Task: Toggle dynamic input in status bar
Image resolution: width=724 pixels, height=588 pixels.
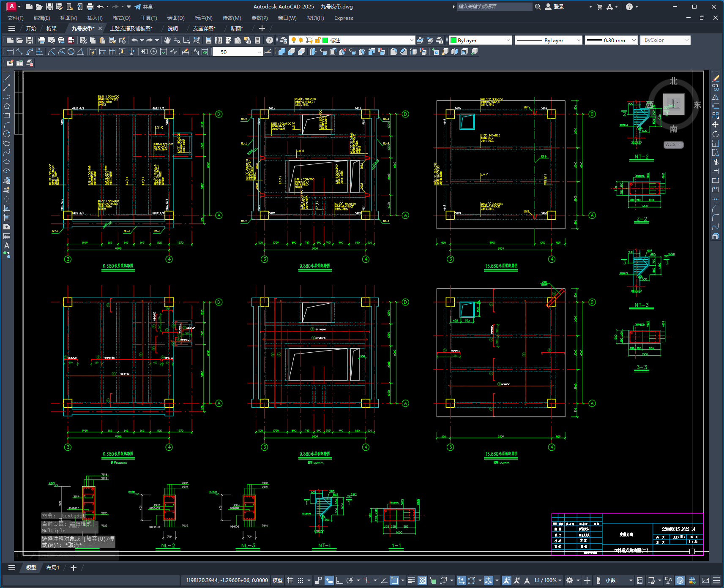Action: (329, 580)
